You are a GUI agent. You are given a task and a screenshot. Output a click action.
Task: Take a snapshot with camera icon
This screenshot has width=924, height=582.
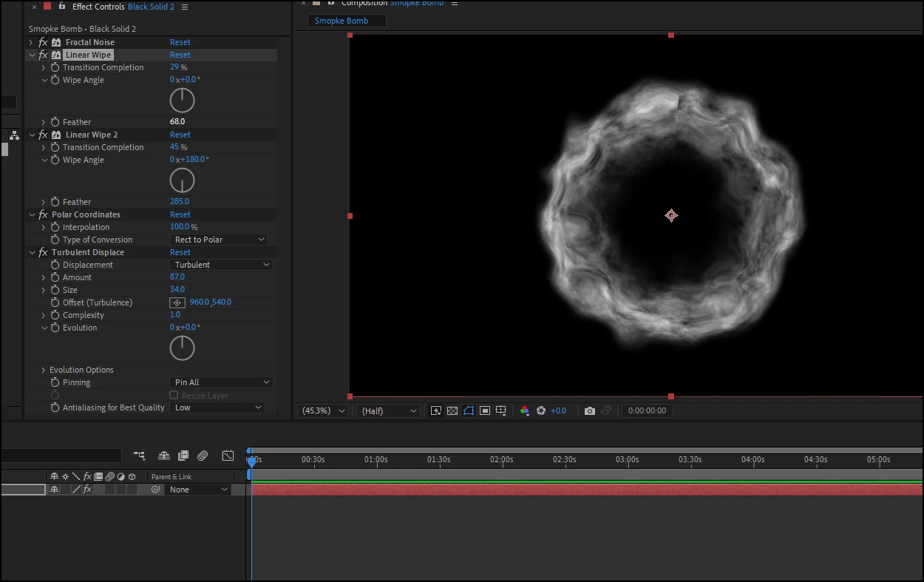pyautogui.click(x=589, y=411)
